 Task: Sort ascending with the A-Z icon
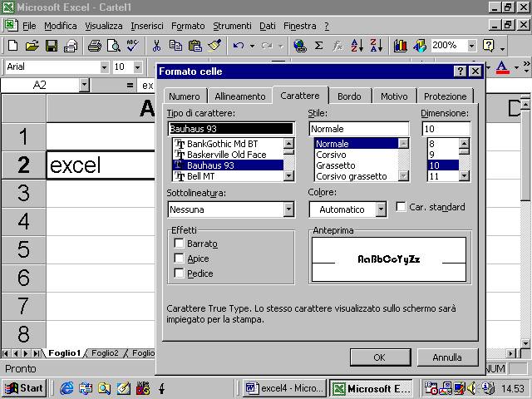pyautogui.click(x=357, y=46)
